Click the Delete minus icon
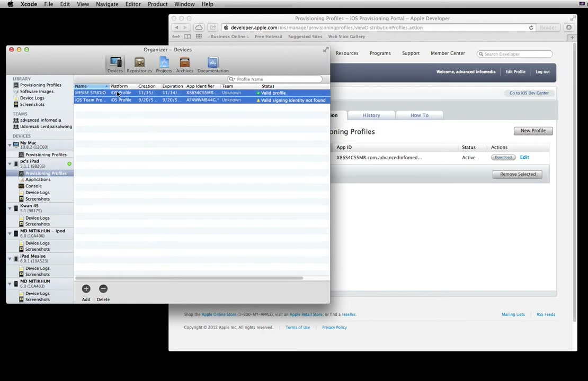Image resolution: width=588 pixels, height=381 pixels. coord(103,288)
